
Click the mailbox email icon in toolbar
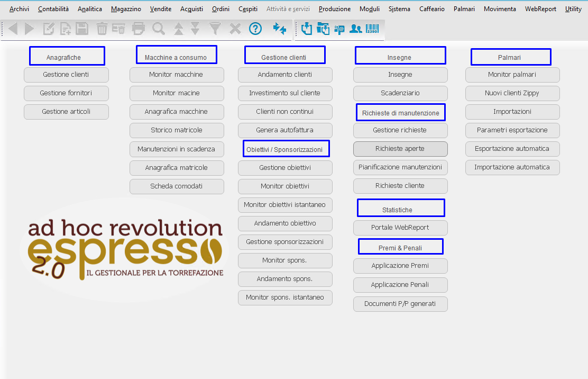(x=339, y=29)
